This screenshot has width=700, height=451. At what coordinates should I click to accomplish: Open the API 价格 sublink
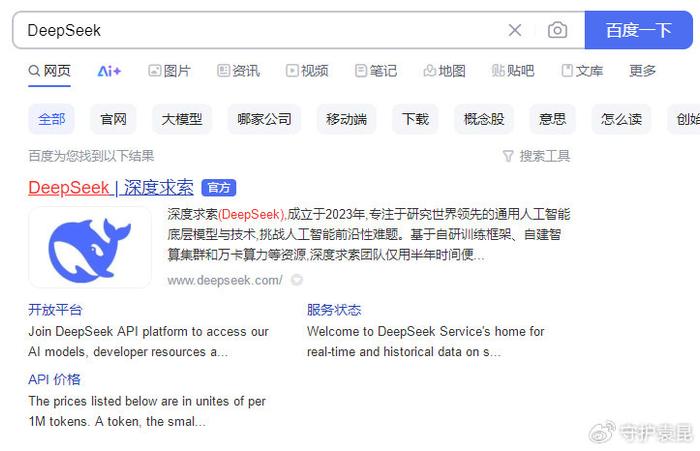click(54, 380)
